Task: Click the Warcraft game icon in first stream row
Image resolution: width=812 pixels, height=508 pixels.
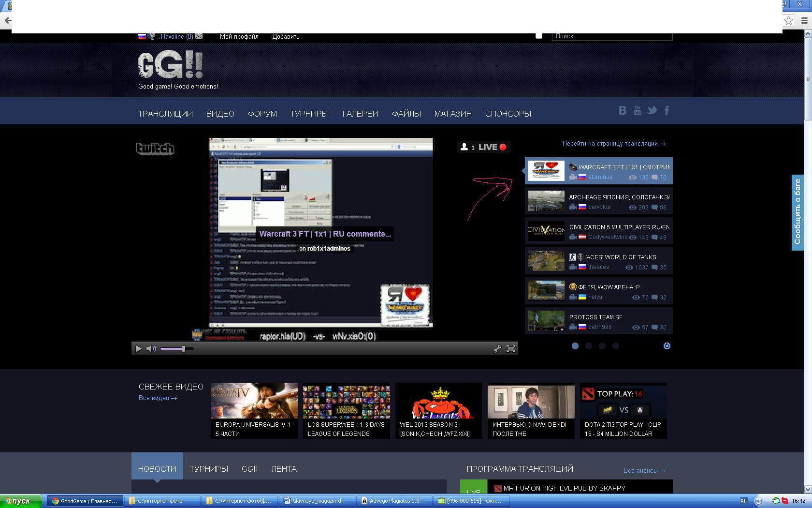Action: pyautogui.click(x=573, y=167)
